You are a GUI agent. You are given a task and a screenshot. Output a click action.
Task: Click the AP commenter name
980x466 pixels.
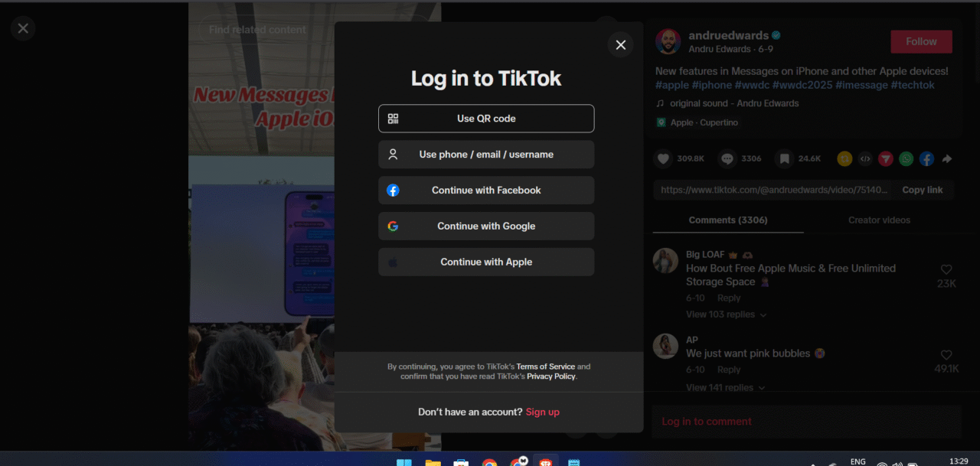tap(692, 340)
